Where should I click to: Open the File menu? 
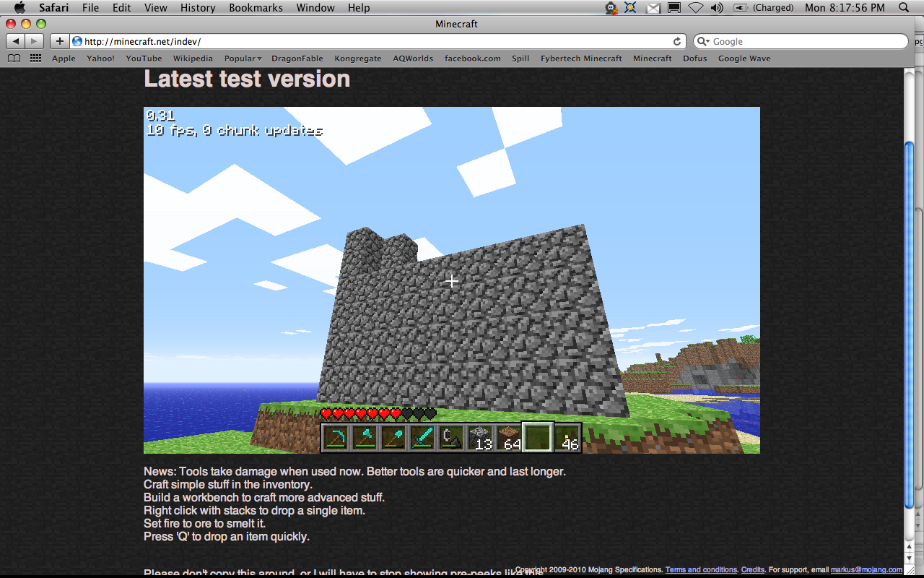pyautogui.click(x=91, y=7)
